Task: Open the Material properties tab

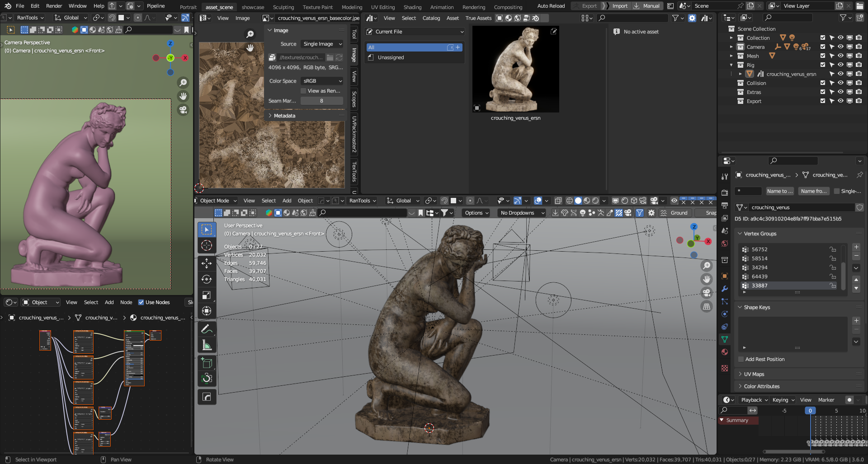Action: pos(725,352)
